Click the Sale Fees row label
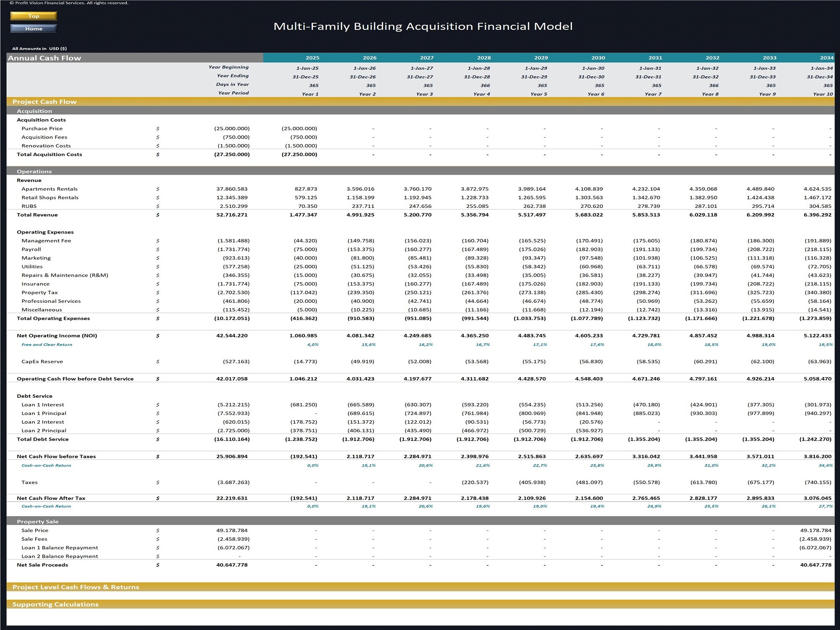 pyautogui.click(x=34, y=539)
